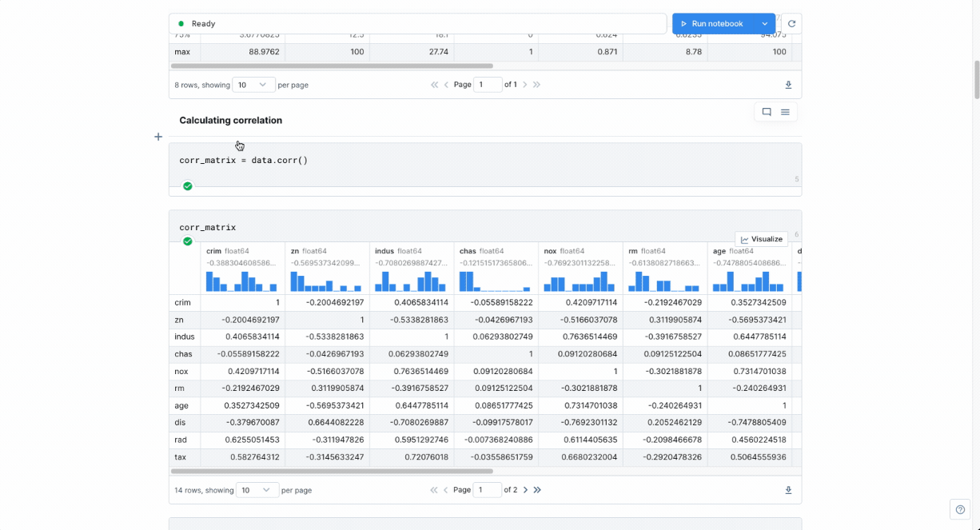980x530 pixels.
Task: Jump to last page of corr_matrix table
Action: (x=537, y=490)
